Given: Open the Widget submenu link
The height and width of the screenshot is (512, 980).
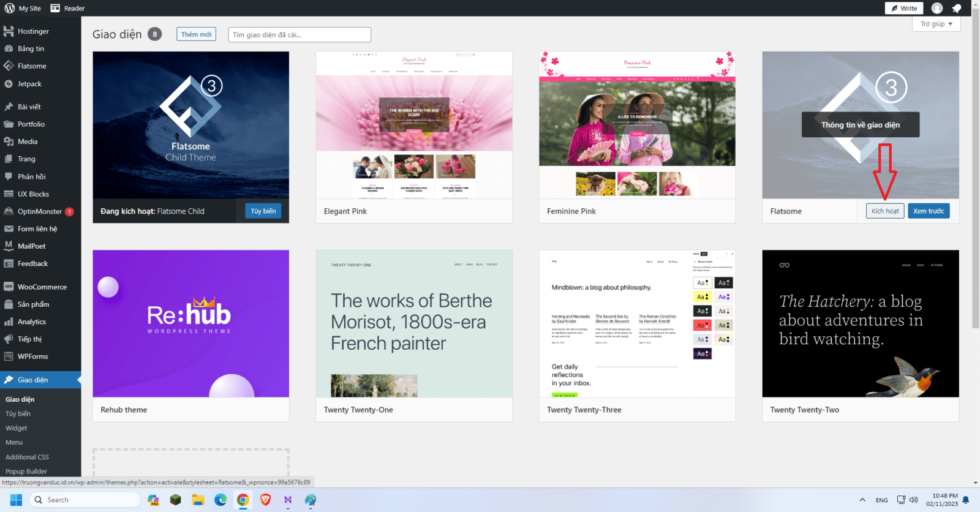Looking at the screenshot, I should tap(17, 428).
